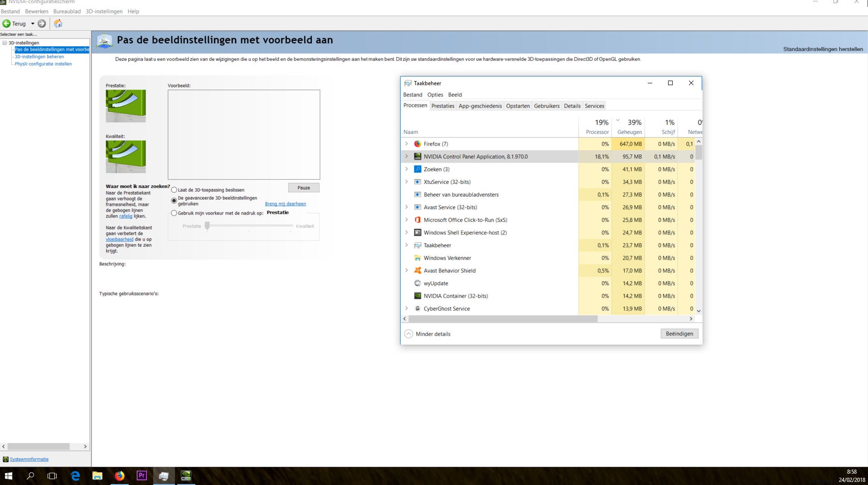The image size is (868, 485).
Task: Open Microsoft Edge from taskbar
Action: click(x=75, y=475)
